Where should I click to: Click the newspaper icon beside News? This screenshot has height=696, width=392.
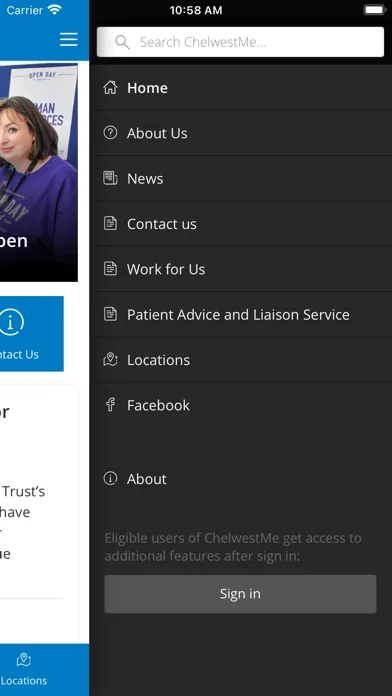point(110,178)
